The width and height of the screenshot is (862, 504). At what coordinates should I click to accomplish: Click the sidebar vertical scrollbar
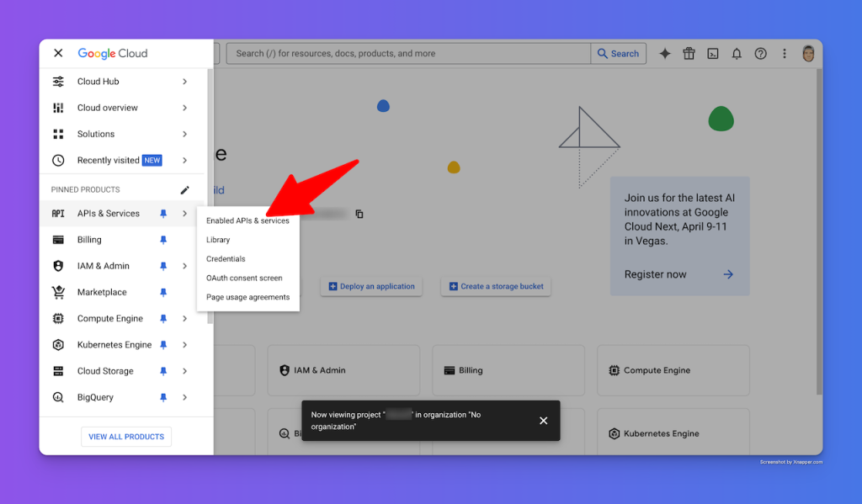[x=210, y=196]
